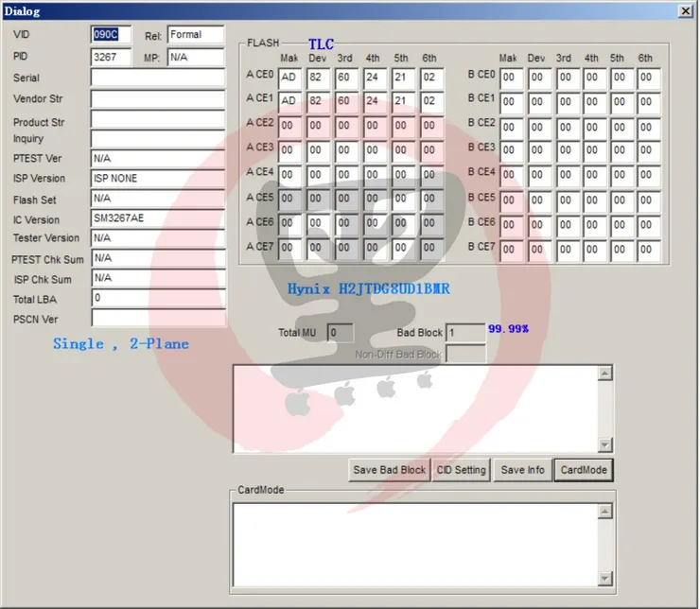Click down arrow of CardMode scrollbar
The image size is (700, 609).
point(604,579)
